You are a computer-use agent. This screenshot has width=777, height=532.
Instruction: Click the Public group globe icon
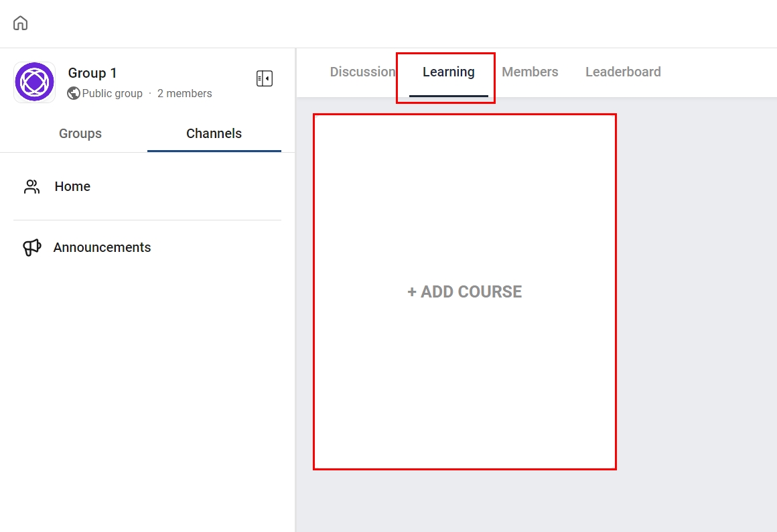(73, 93)
